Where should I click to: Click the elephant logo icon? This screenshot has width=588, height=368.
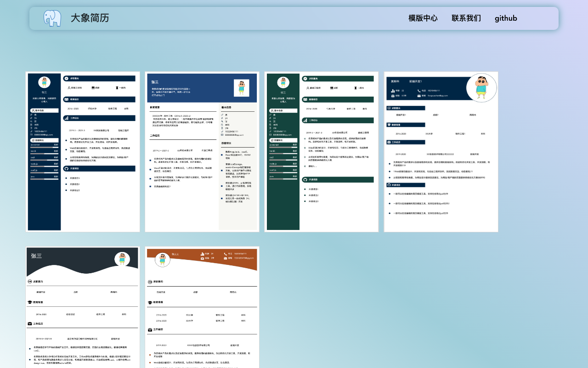click(x=52, y=18)
